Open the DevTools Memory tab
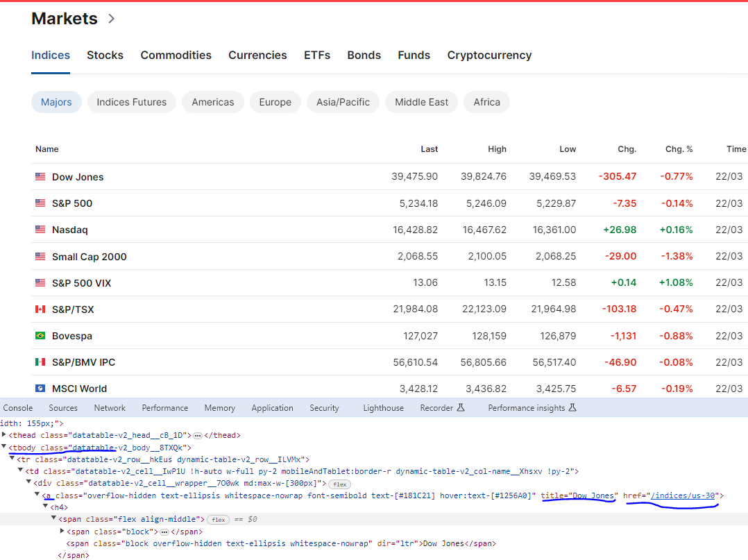 220,408
